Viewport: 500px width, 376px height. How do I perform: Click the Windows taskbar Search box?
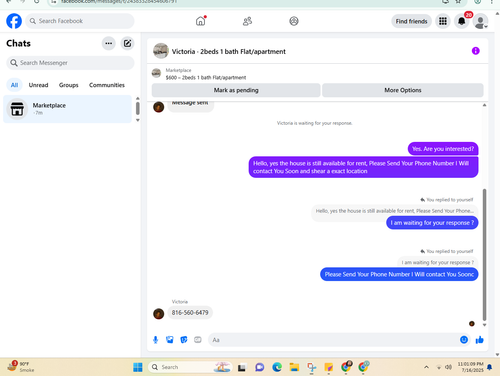[189, 367]
